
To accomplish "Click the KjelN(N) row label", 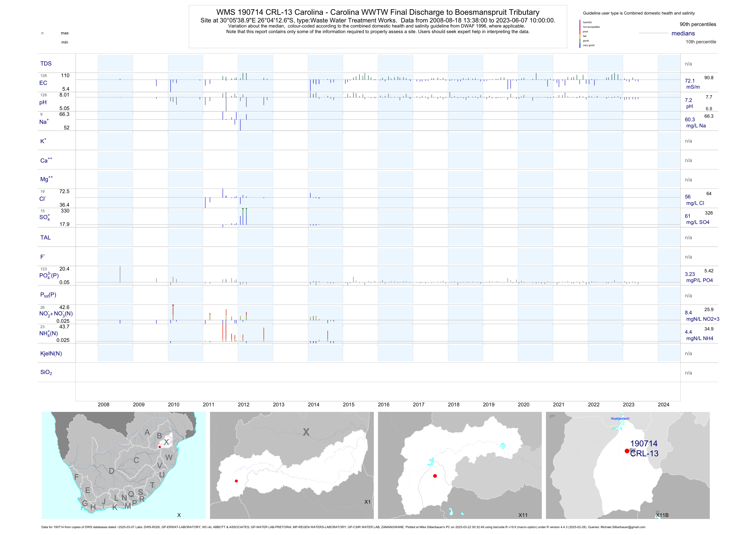I will [x=51, y=354].
